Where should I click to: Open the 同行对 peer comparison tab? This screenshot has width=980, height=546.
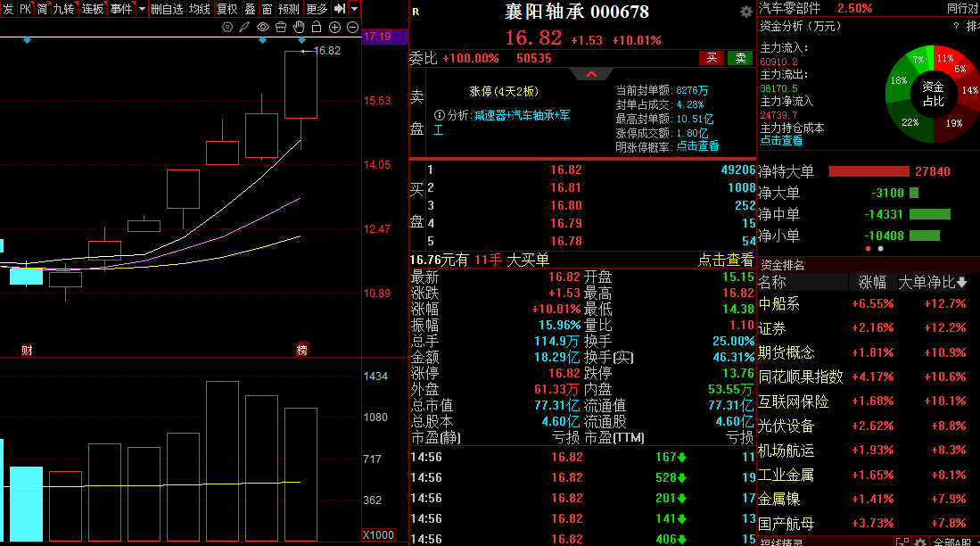(963, 9)
